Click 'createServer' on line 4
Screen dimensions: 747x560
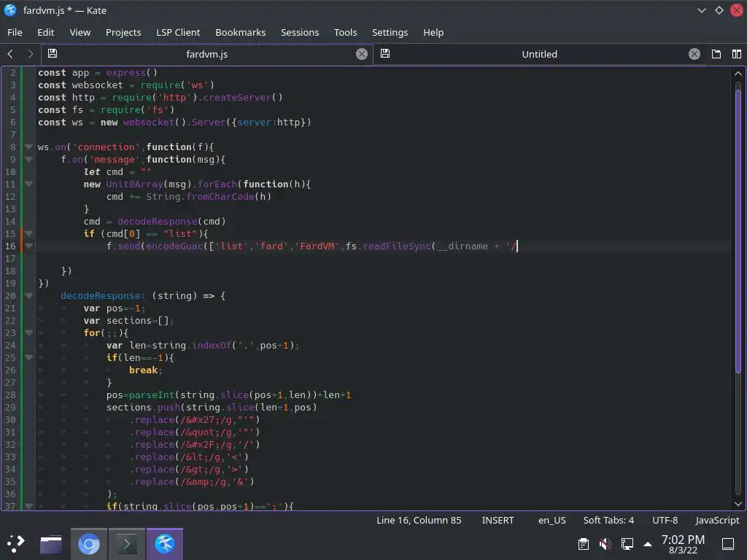237,97
